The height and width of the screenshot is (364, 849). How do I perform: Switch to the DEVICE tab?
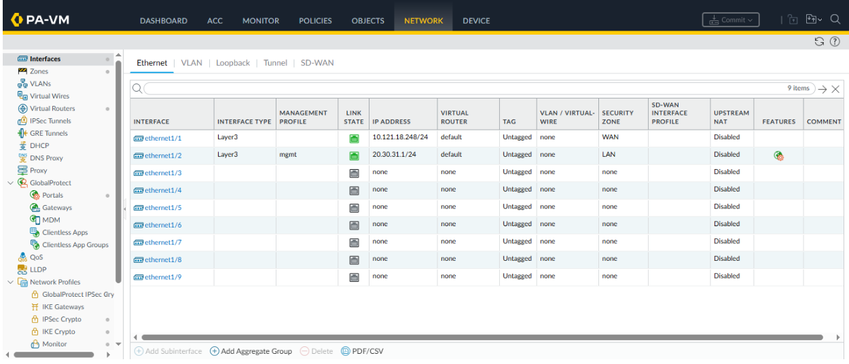point(476,21)
